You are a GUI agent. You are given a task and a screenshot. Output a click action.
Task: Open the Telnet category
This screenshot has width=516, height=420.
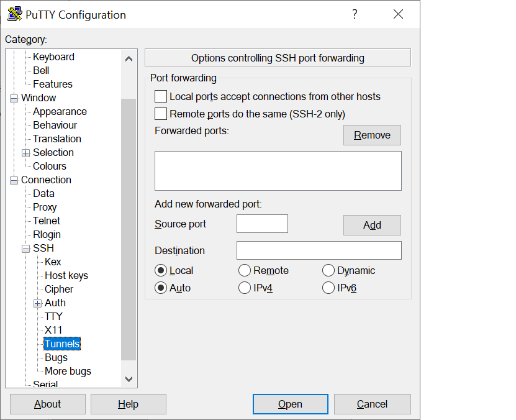point(47,221)
